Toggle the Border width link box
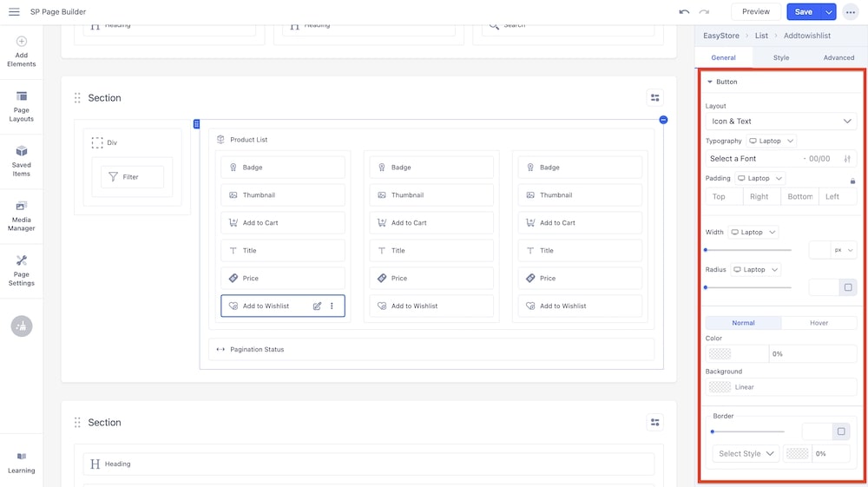The image size is (868, 487). [x=840, y=431]
